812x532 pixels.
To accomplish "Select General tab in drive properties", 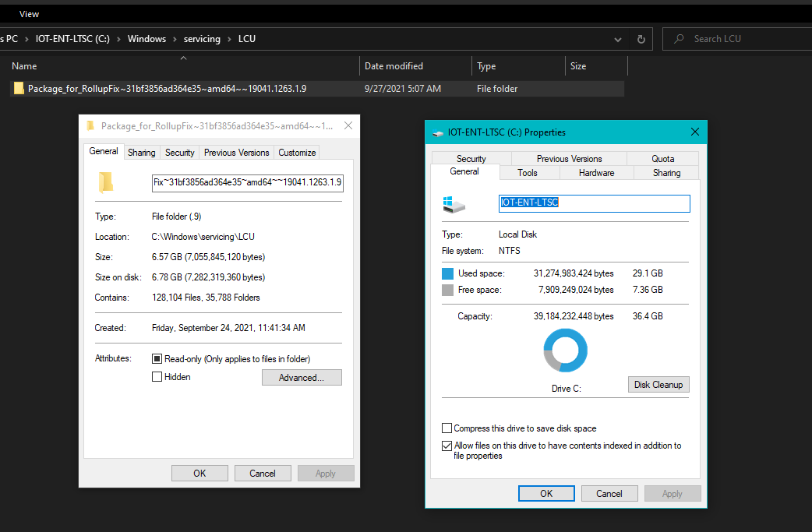I will click(x=464, y=171).
